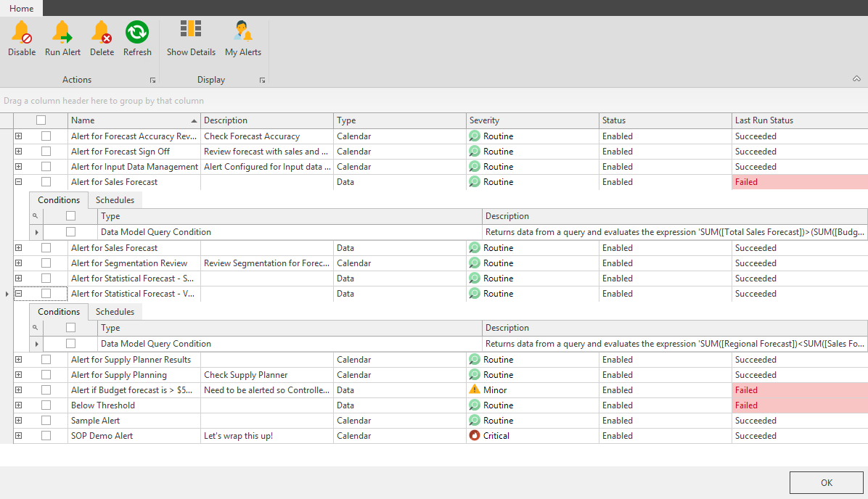This screenshot has width=868, height=499.
Task: Expand Alert if Budget forecast row
Action: 19,389
